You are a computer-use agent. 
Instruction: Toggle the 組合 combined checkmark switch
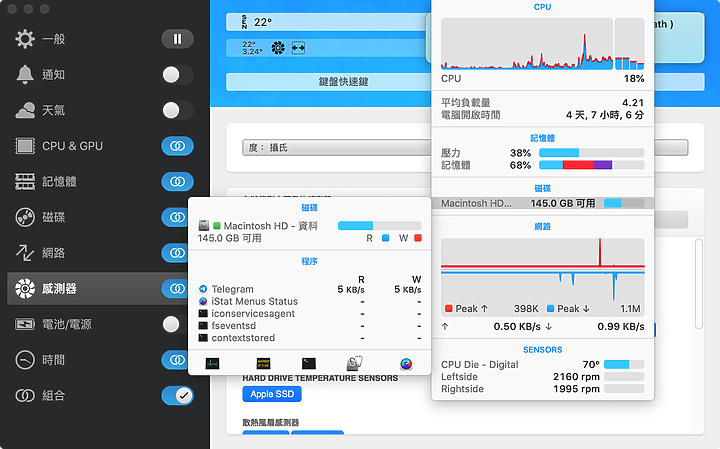tap(177, 395)
